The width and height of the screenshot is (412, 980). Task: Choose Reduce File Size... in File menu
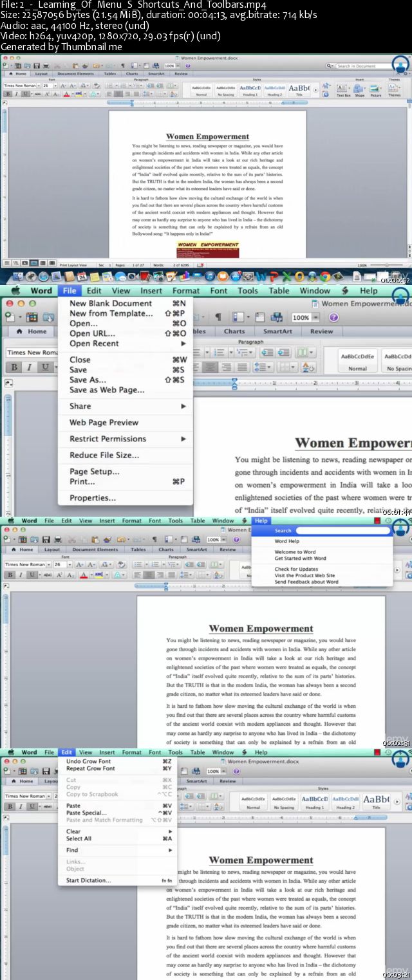[x=126, y=455]
